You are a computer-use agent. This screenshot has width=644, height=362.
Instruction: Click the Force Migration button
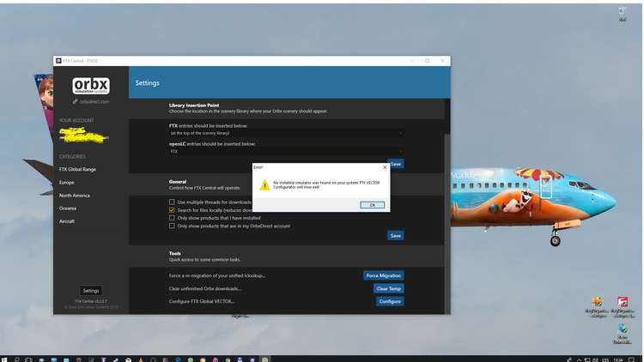(x=383, y=275)
